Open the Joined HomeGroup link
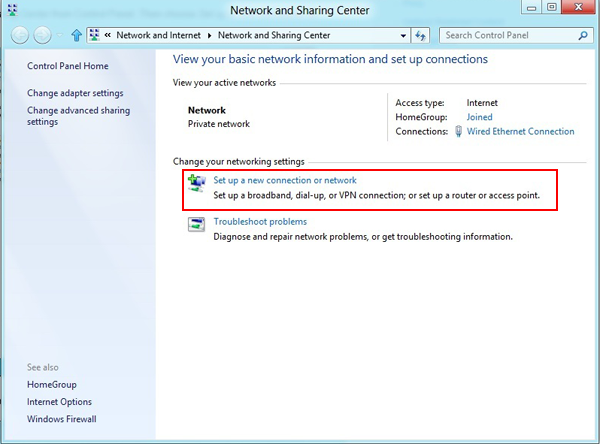 click(479, 117)
